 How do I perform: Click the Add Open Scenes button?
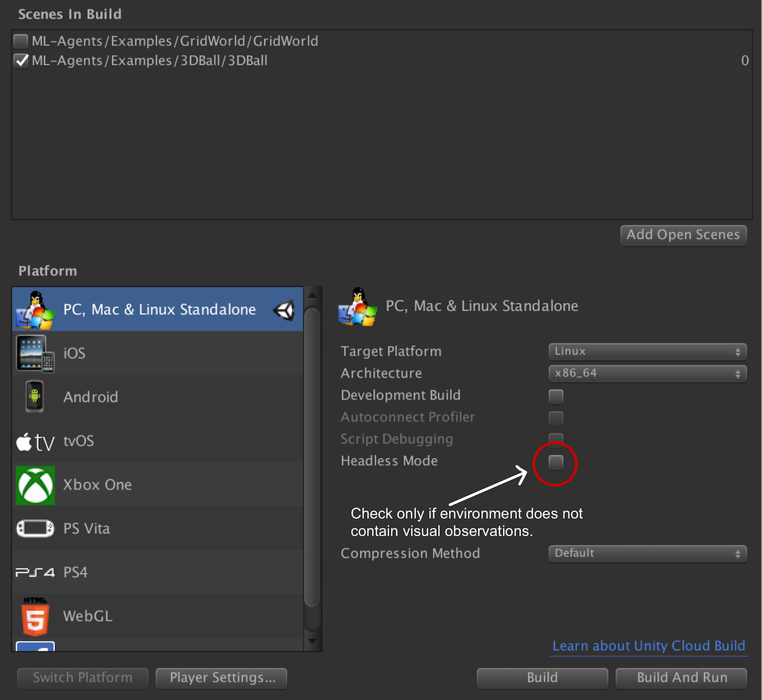click(x=683, y=235)
